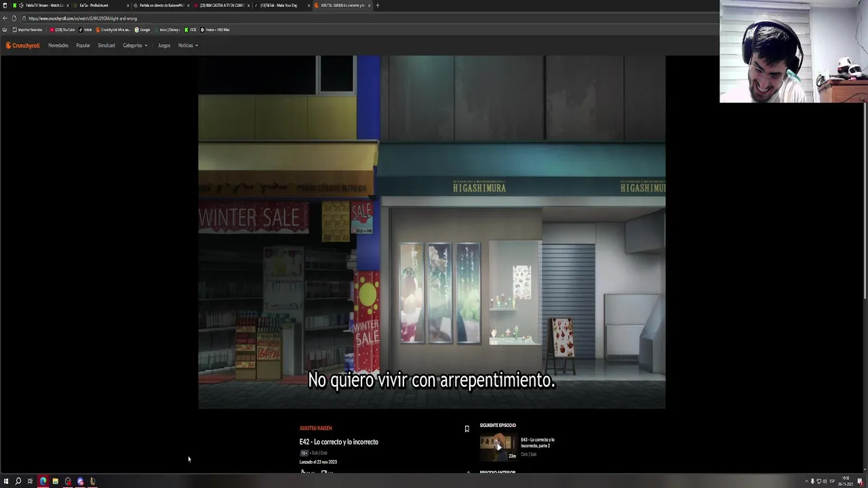868x488 pixels.
Task: Switch to the FabitoTV Stream tab
Action: pyautogui.click(x=42, y=5)
